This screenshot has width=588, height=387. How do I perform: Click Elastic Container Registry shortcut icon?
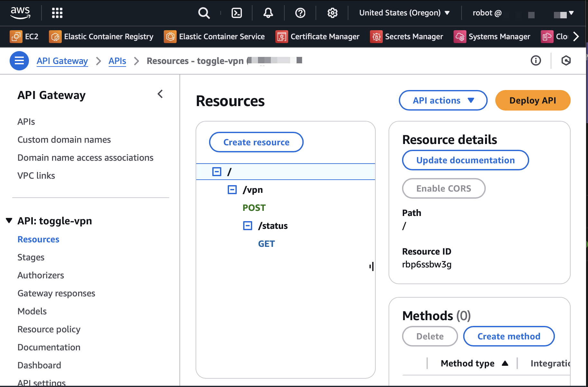click(55, 37)
